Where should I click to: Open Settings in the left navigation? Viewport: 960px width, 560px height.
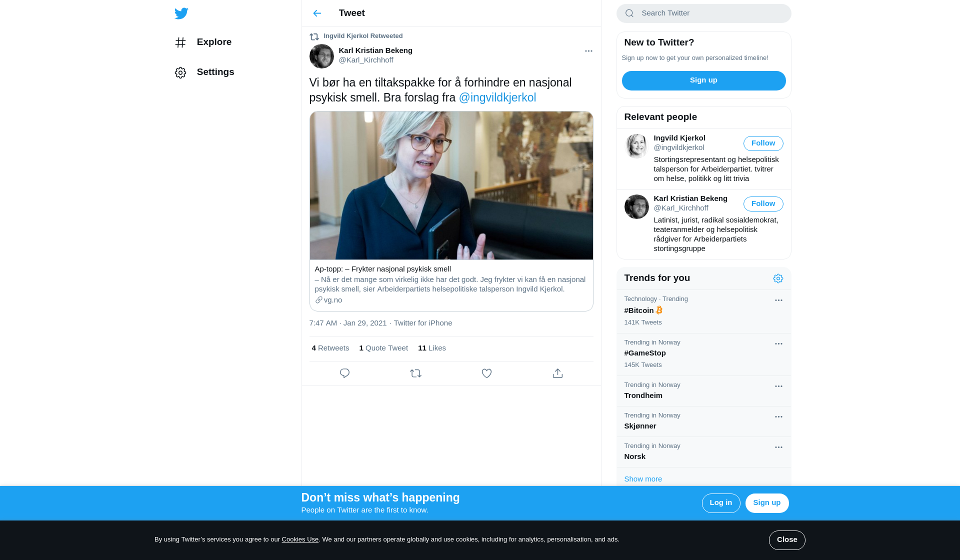pos(204,72)
